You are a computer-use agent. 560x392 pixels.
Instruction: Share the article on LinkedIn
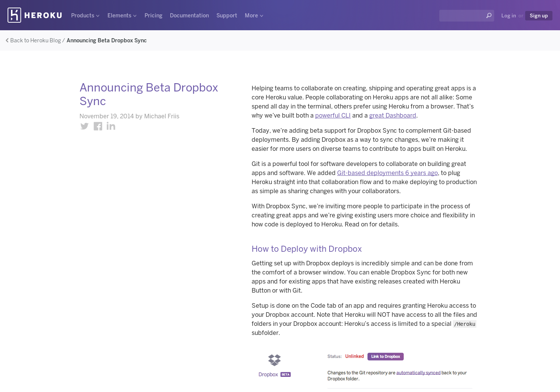[x=110, y=126]
